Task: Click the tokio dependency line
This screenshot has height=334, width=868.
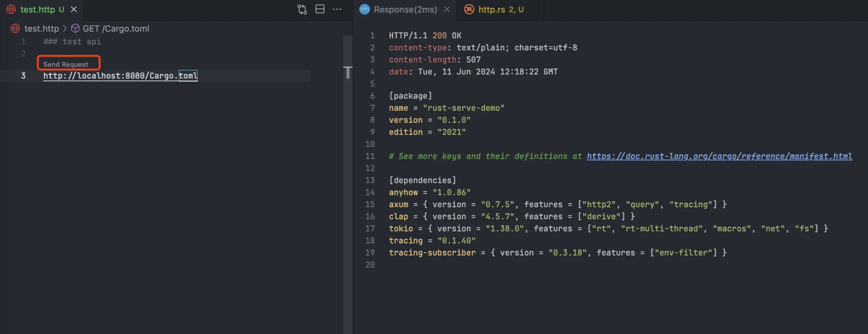Action: pos(608,228)
